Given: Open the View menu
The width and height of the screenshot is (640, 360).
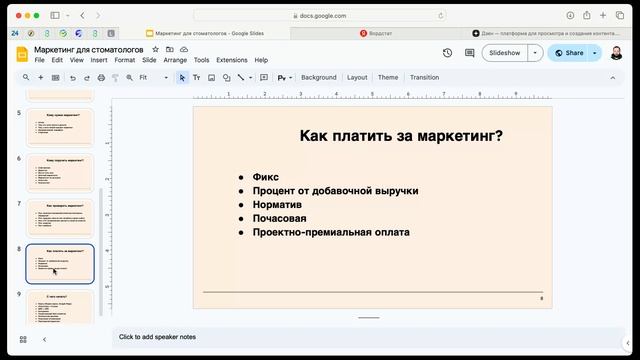Looking at the screenshot, I should 76,60.
